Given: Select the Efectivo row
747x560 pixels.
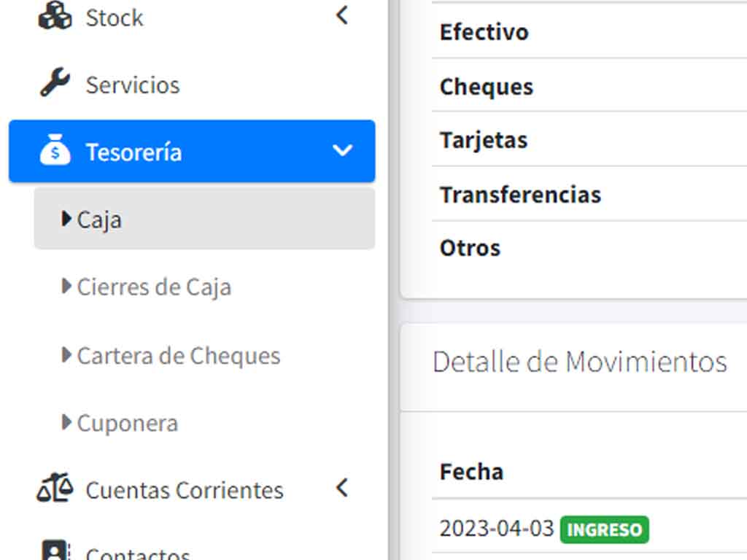Looking at the screenshot, I should 589,32.
